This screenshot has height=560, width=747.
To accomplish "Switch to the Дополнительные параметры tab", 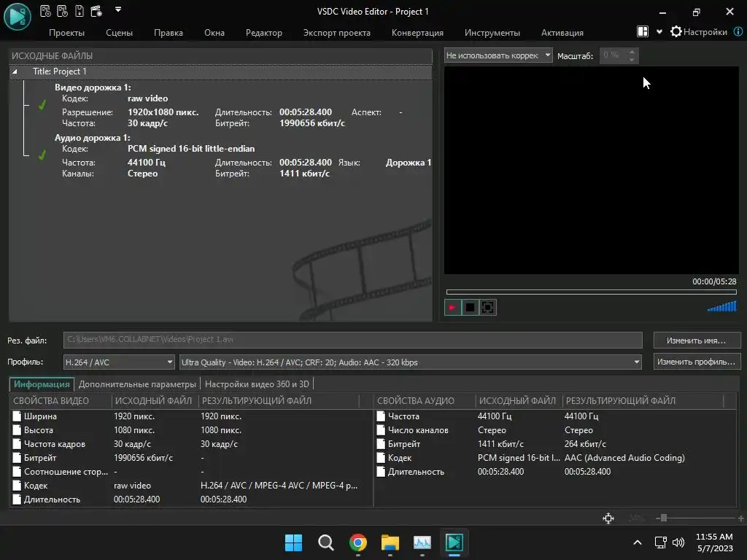I will click(137, 384).
